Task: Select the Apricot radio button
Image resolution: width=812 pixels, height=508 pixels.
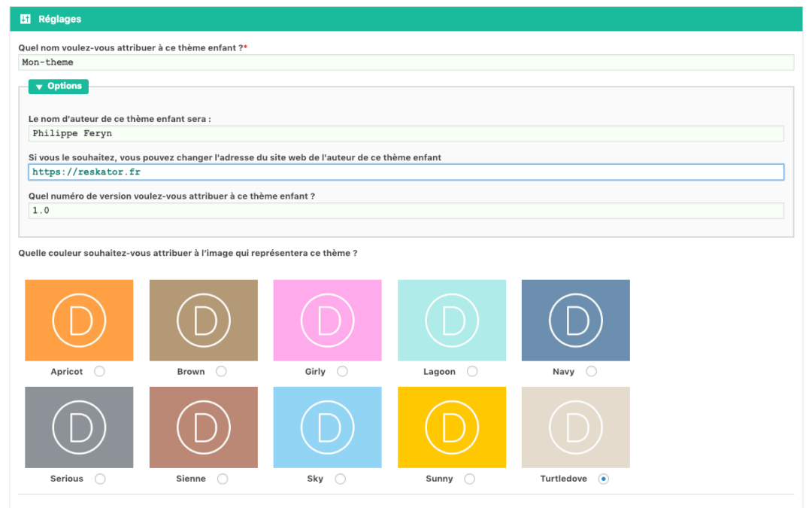Action: point(99,371)
